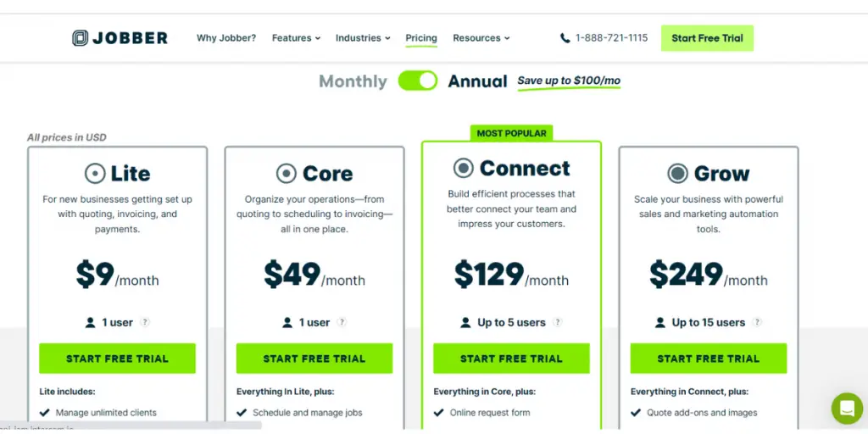
Task: Select the Monthly billing label
Action: (x=353, y=81)
